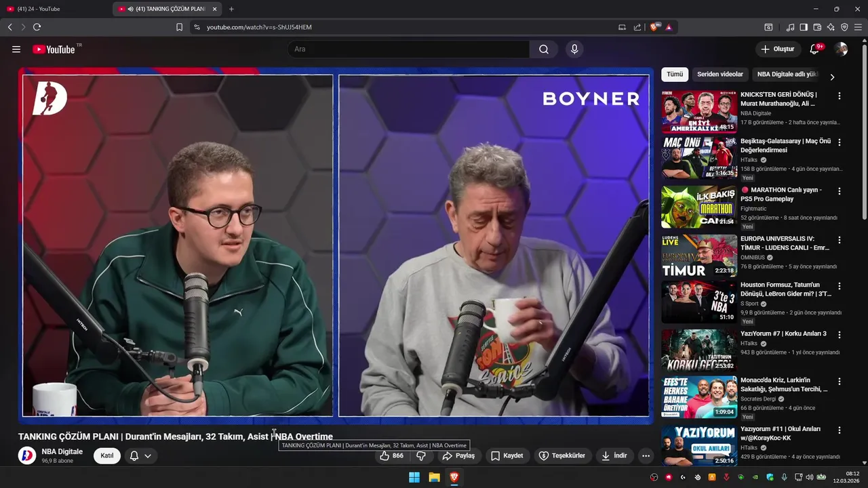Click the İndir download button

pyautogui.click(x=614, y=455)
